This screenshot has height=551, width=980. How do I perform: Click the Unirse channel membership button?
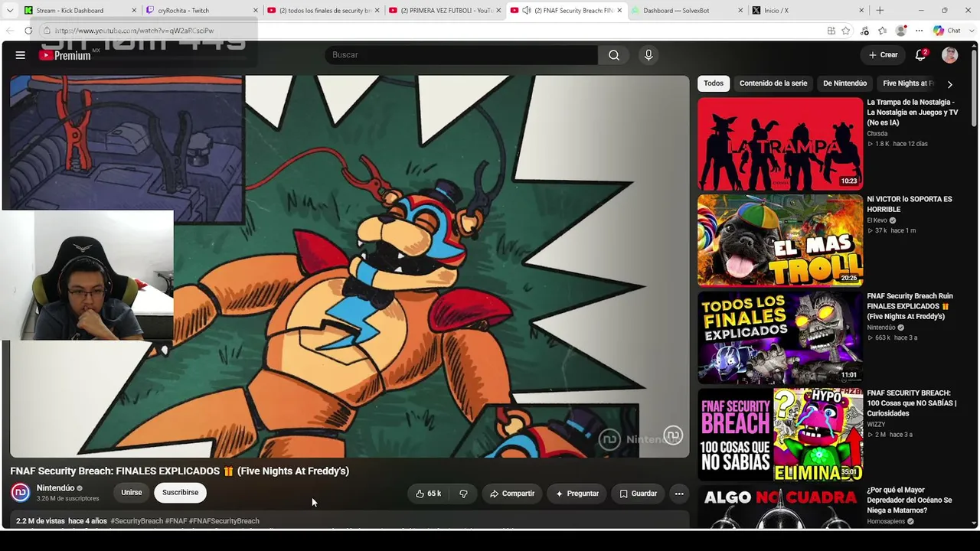point(132,493)
